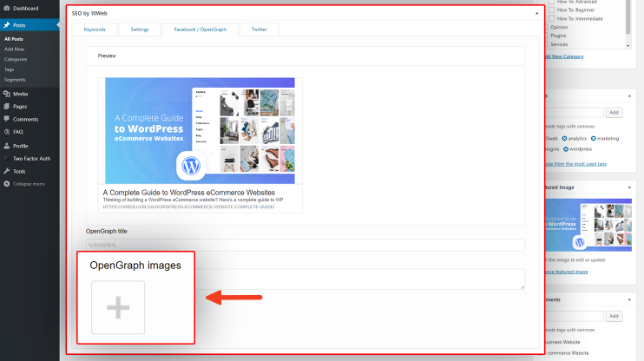This screenshot has height=361, width=644.
Task: Remove the marketing tag
Action: pyautogui.click(x=593, y=139)
